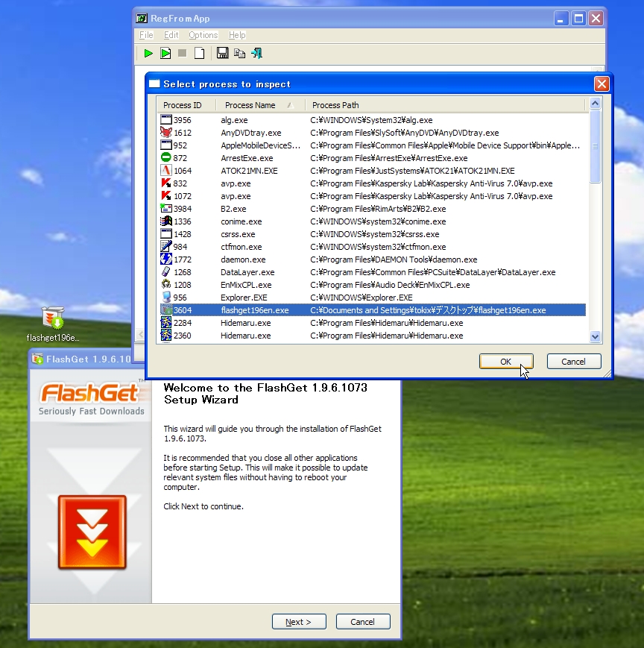Select the Hidemaru.exe row with ID 2360

click(373, 336)
